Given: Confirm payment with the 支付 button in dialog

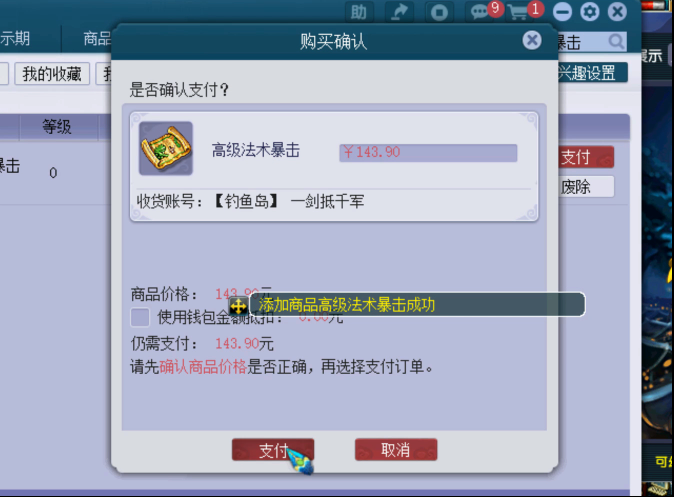Looking at the screenshot, I should tap(273, 450).
